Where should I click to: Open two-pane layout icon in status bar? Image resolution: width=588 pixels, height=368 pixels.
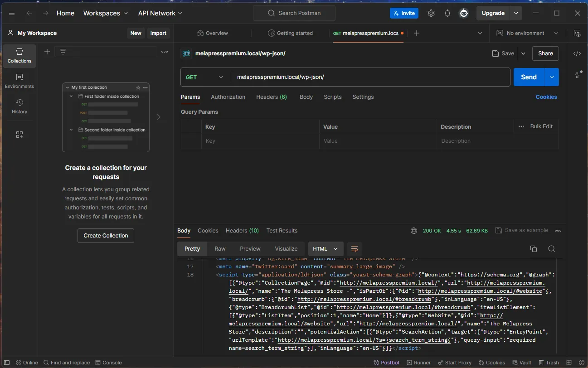[x=569, y=363]
